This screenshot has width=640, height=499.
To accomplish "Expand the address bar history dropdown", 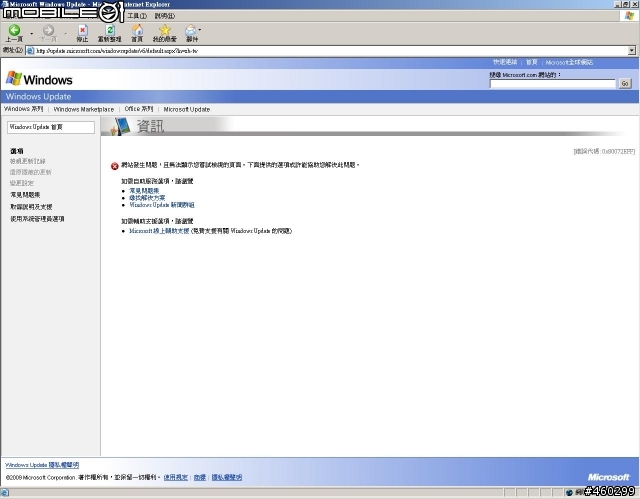I will [632, 51].
